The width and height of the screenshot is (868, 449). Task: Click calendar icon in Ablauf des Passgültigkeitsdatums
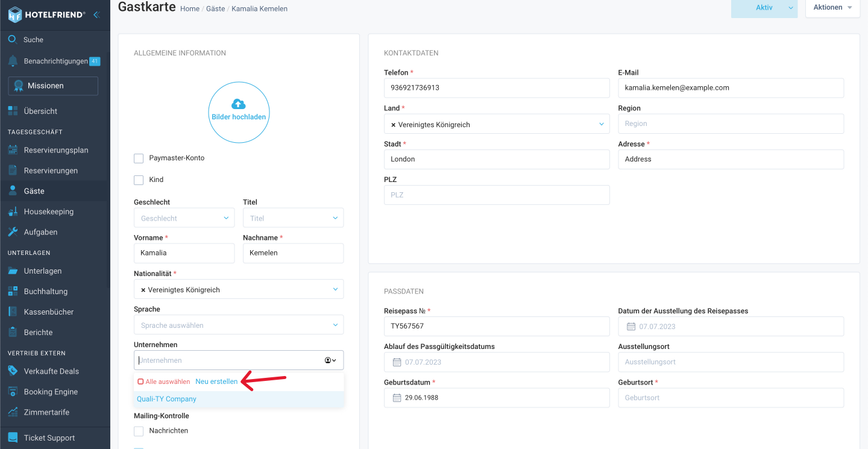[397, 362]
